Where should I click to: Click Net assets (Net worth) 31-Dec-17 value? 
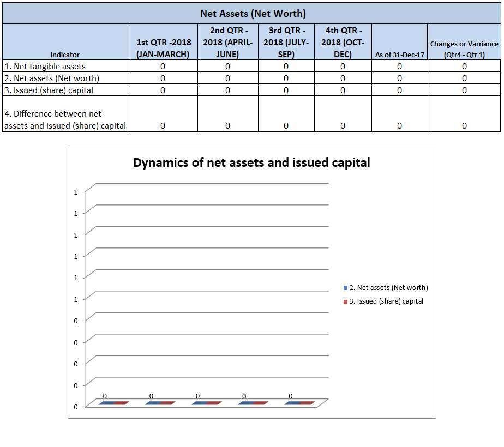(x=399, y=78)
